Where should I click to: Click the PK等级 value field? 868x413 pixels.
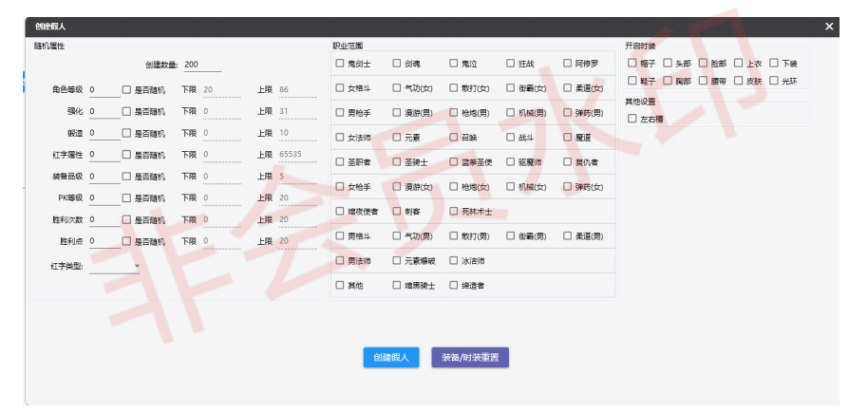coord(104,197)
